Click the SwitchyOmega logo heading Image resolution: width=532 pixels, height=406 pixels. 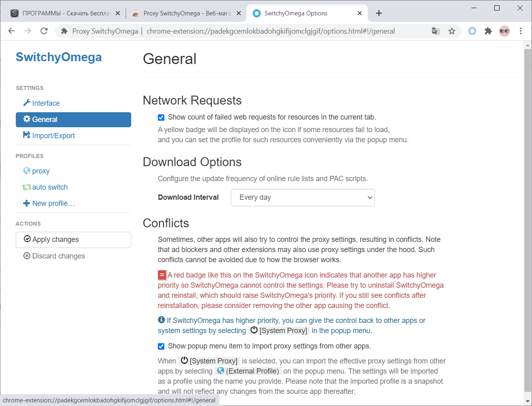(x=59, y=57)
